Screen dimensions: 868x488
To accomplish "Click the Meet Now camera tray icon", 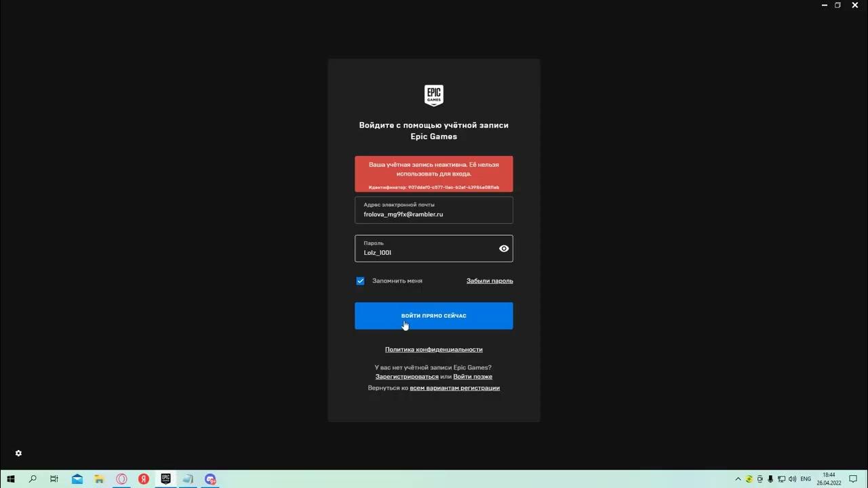I will pyautogui.click(x=760, y=479).
